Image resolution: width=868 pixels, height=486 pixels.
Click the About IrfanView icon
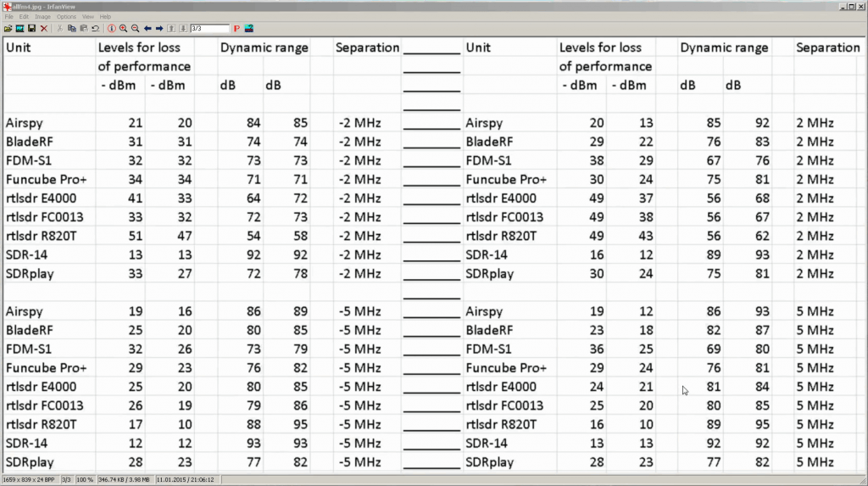(249, 28)
